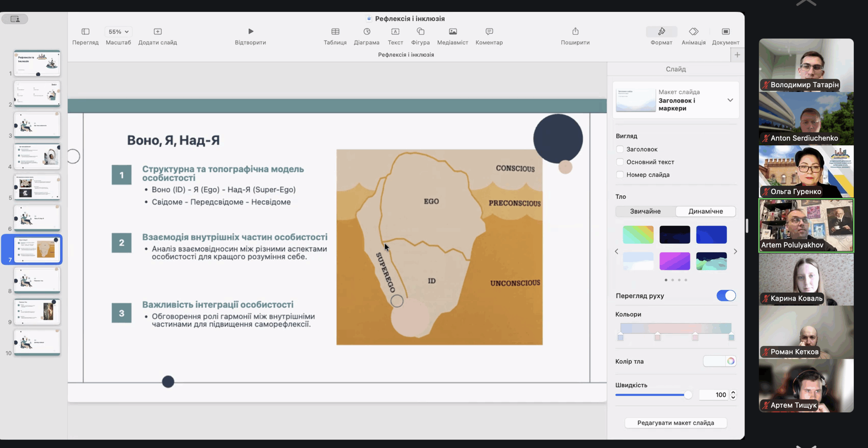Screen dimensions: 868x448
Task: Click the Додати слайд button
Action: tap(158, 32)
